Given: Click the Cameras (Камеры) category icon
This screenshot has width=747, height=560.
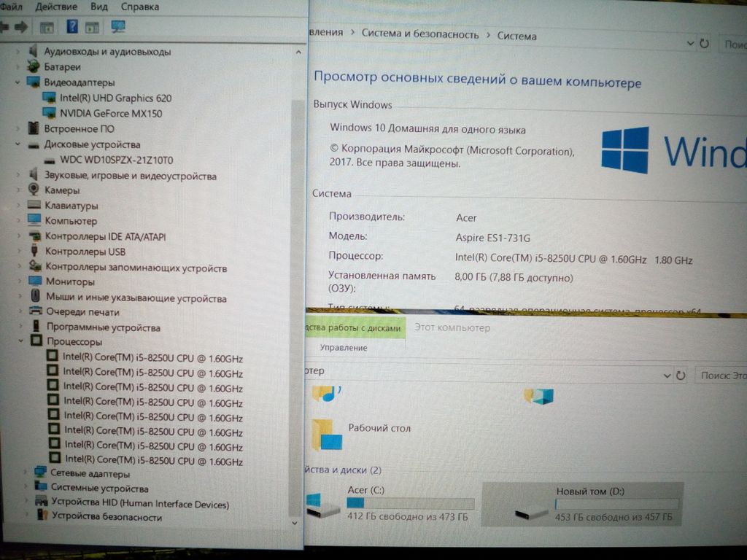Looking at the screenshot, I should [x=34, y=190].
